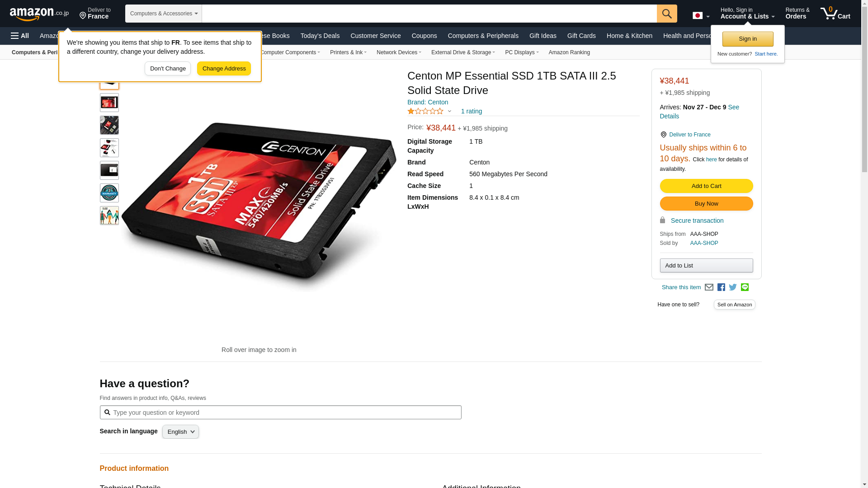This screenshot has width=868, height=488.
Task: Open the cart icon
Action: (x=835, y=14)
